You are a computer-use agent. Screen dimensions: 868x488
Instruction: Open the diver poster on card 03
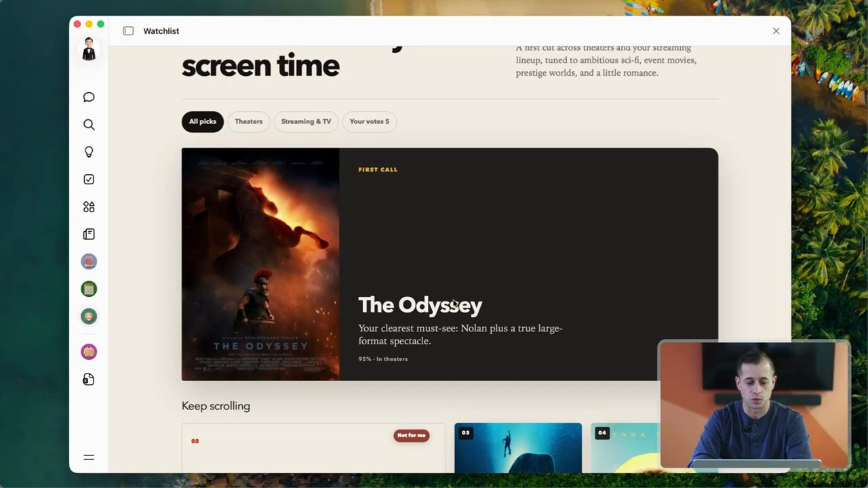click(x=518, y=448)
